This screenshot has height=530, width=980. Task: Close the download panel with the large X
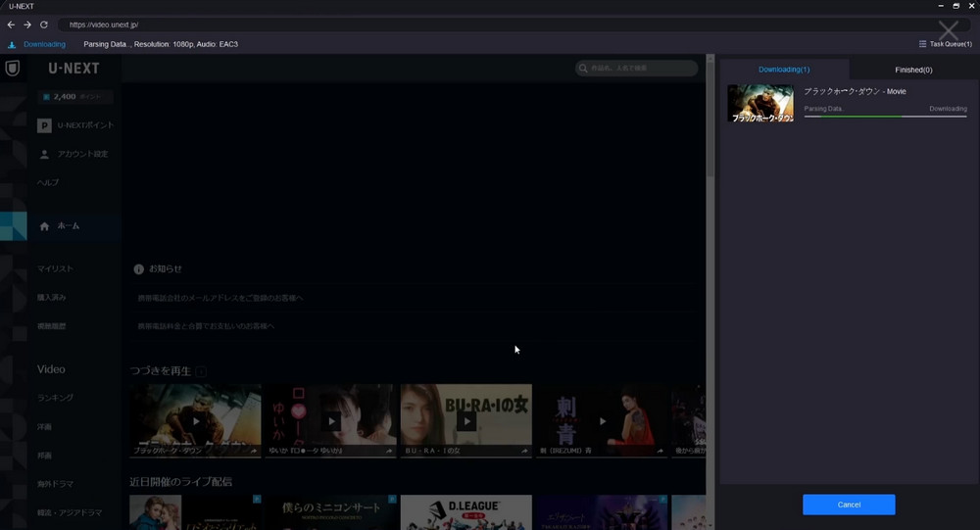[948, 30]
